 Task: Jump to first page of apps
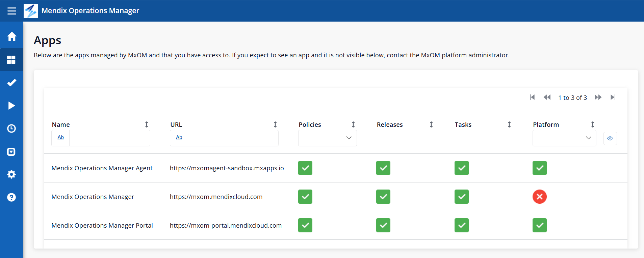532,97
